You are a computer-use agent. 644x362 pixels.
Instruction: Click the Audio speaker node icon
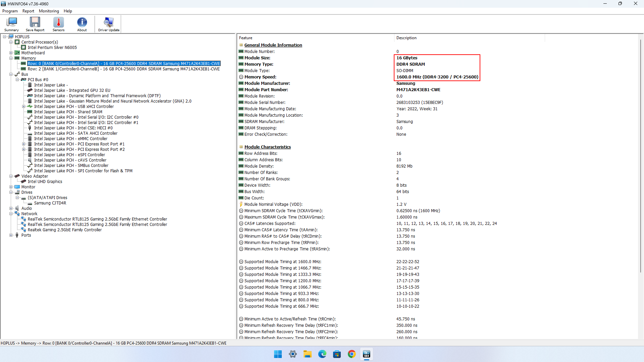(17, 208)
